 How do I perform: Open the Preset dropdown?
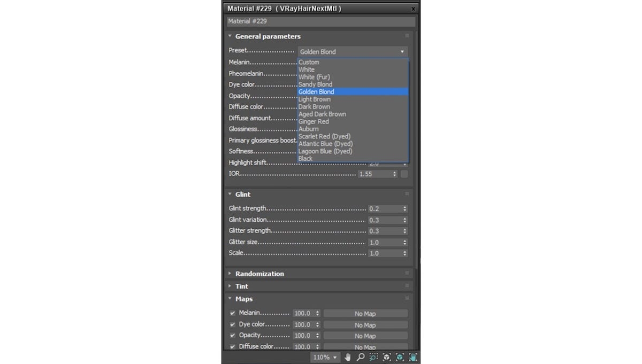coord(402,51)
